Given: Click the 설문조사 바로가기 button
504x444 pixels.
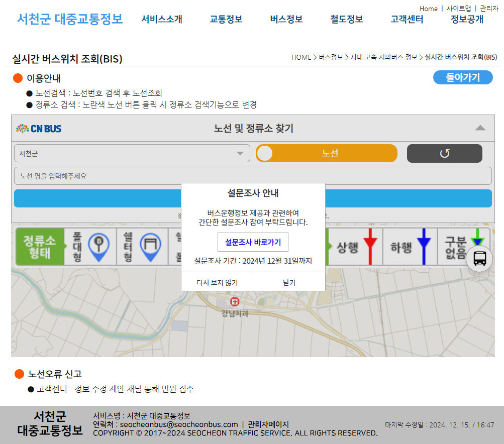Looking at the screenshot, I should click(x=253, y=242).
